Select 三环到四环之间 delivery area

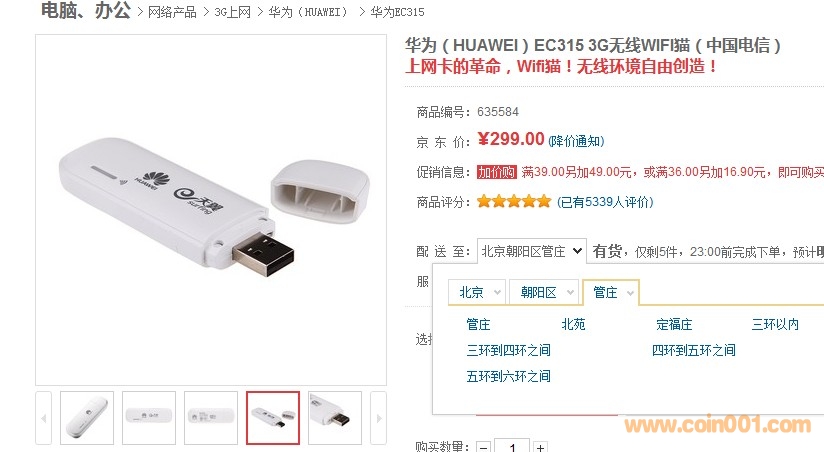[509, 350]
